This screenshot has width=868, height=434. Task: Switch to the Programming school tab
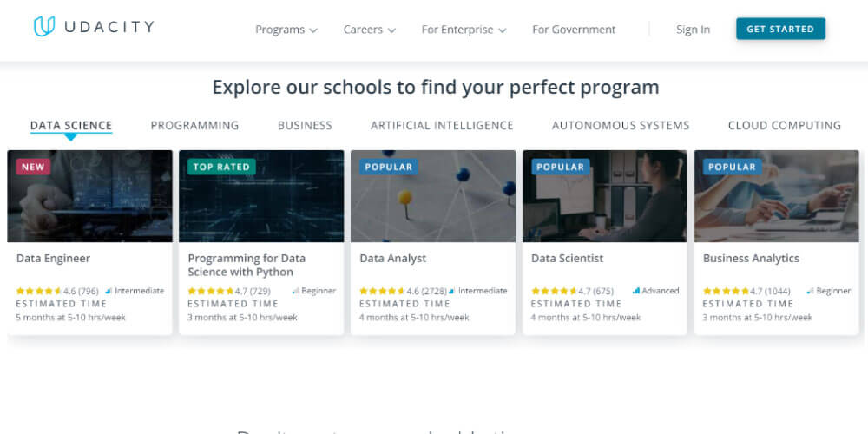pos(194,125)
